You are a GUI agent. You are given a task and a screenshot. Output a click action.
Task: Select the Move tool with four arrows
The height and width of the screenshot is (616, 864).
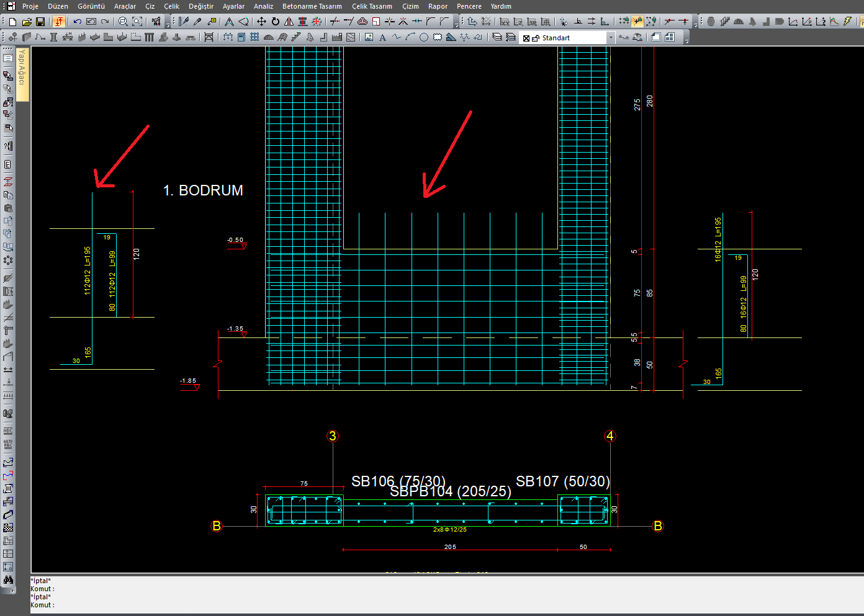(x=261, y=22)
